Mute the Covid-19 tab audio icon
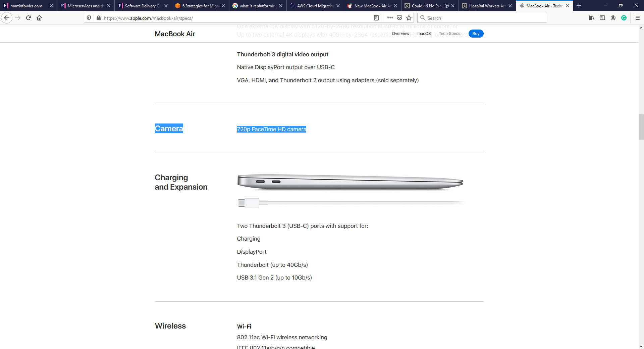644x349 pixels. coord(447,6)
